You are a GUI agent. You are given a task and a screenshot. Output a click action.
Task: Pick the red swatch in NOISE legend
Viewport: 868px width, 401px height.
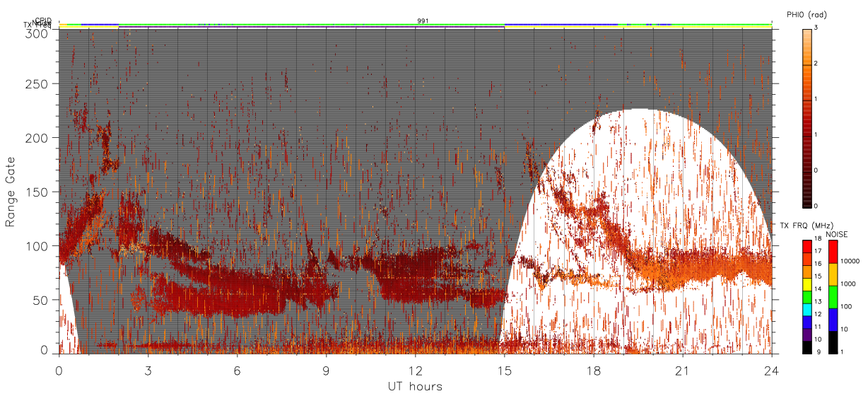coord(832,252)
